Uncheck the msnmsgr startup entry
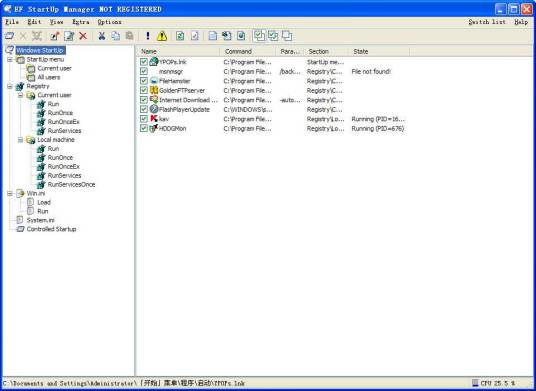Image resolution: width=536 pixels, height=391 pixels. click(144, 71)
